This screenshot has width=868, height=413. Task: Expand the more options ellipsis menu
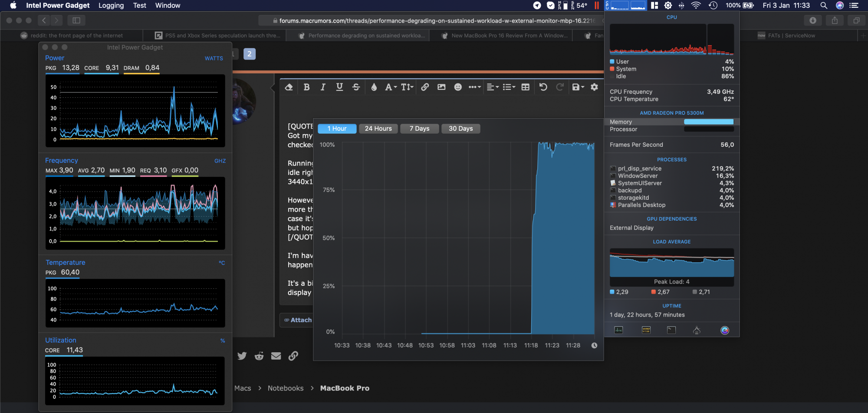click(x=475, y=87)
